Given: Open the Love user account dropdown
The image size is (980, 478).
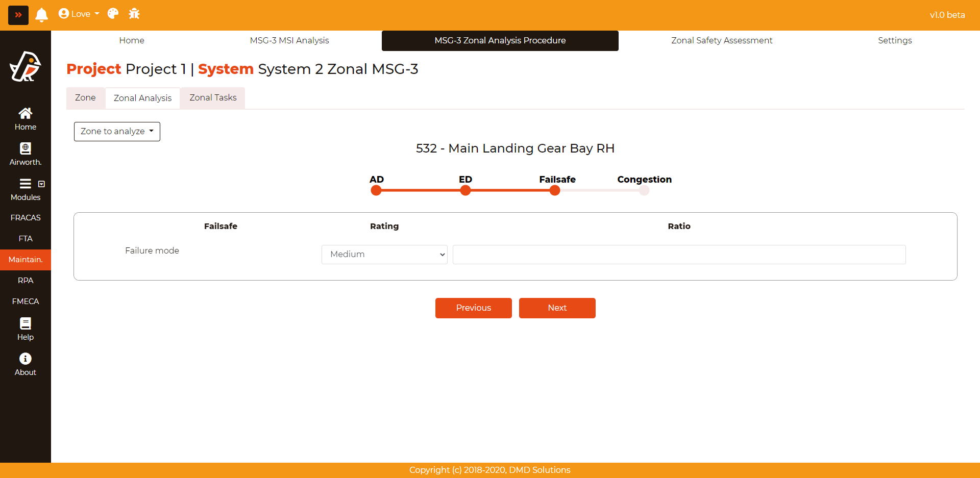Looking at the screenshot, I should point(79,14).
